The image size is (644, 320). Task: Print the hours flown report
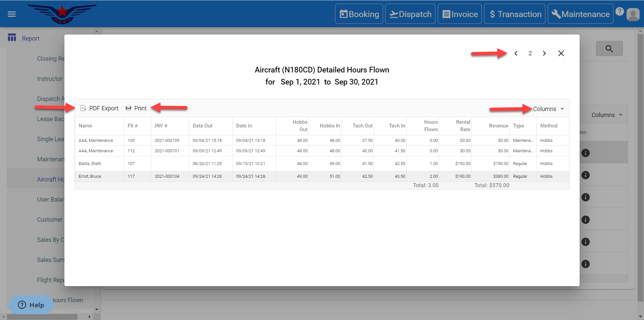(x=136, y=108)
